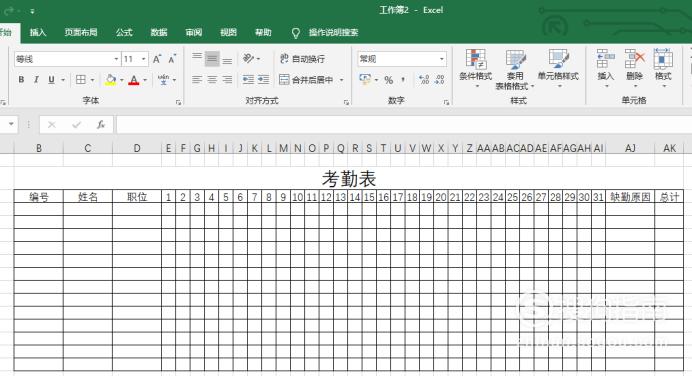The image size is (692, 376).
Task: Apply the yellow fill color
Action: click(x=110, y=80)
